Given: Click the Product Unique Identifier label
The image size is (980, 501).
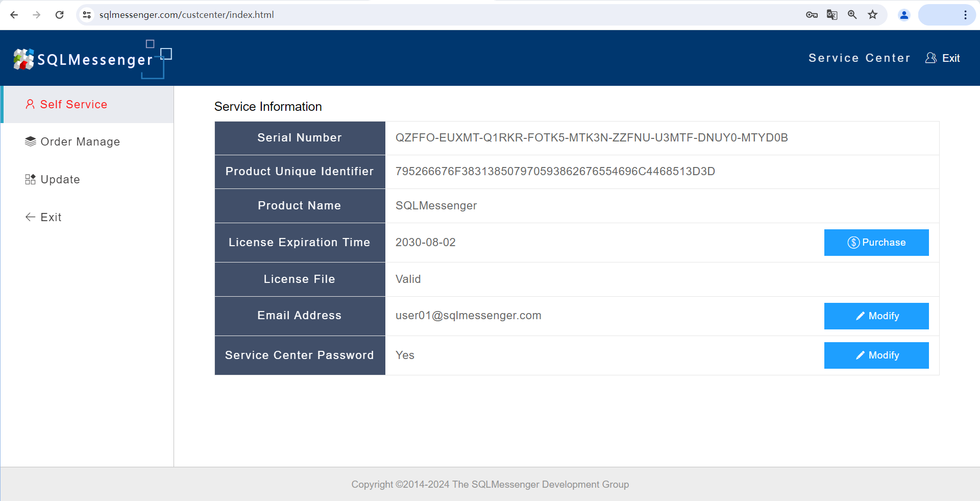Looking at the screenshot, I should point(300,172).
